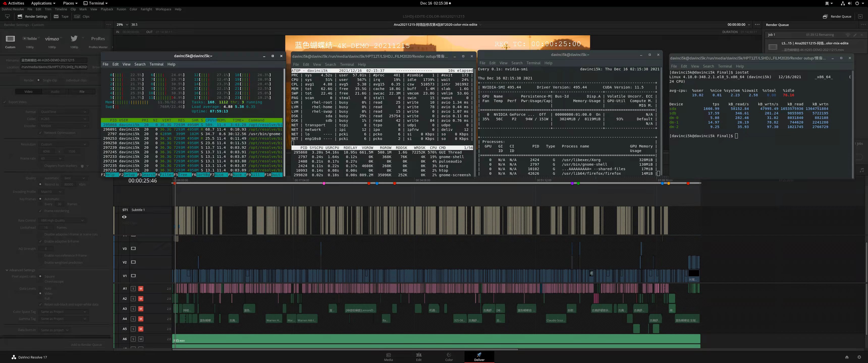Mute audio track A6
The height and width of the screenshot is (363, 868).
[x=141, y=339]
